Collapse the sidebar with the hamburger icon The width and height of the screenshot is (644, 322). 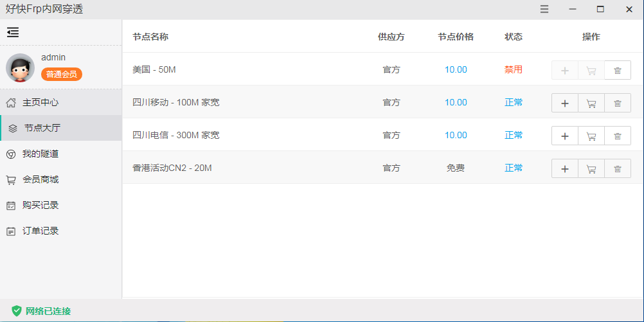pos(13,32)
